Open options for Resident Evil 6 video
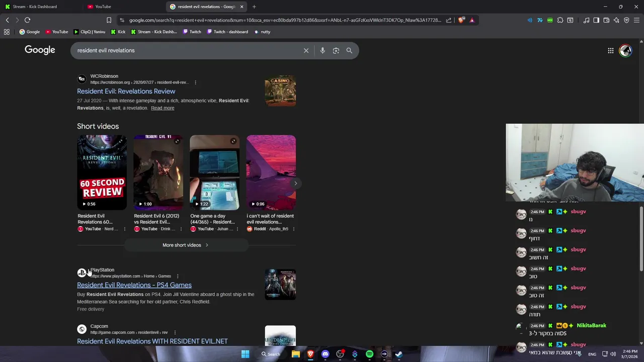Viewport: 644px width, 362px height. click(181, 229)
